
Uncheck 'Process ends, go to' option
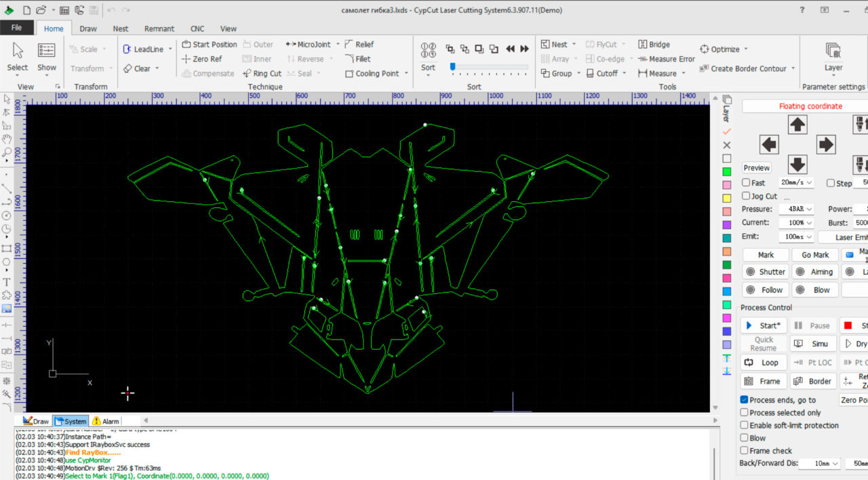[745, 400]
